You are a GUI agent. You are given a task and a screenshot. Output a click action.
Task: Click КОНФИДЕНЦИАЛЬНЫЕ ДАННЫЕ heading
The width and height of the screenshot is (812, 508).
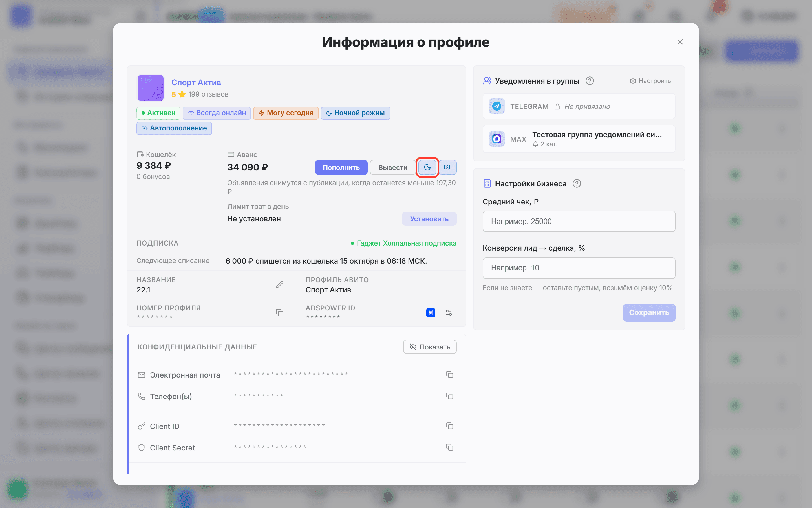click(197, 347)
